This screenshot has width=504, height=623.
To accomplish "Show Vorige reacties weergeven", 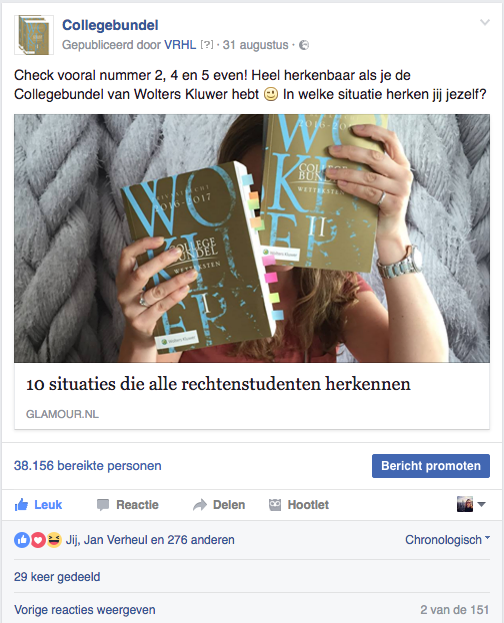I will [85, 609].
